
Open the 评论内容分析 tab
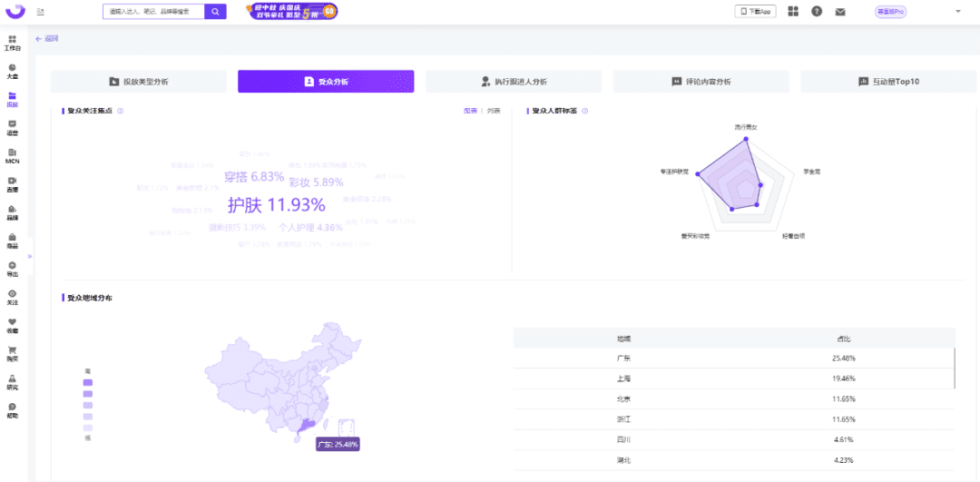tap(701, 82)
